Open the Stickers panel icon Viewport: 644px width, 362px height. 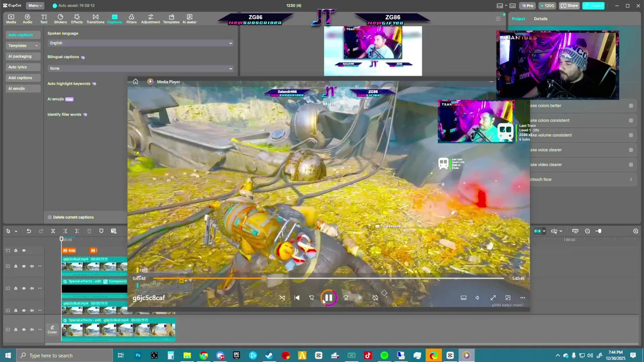[60, 19]
